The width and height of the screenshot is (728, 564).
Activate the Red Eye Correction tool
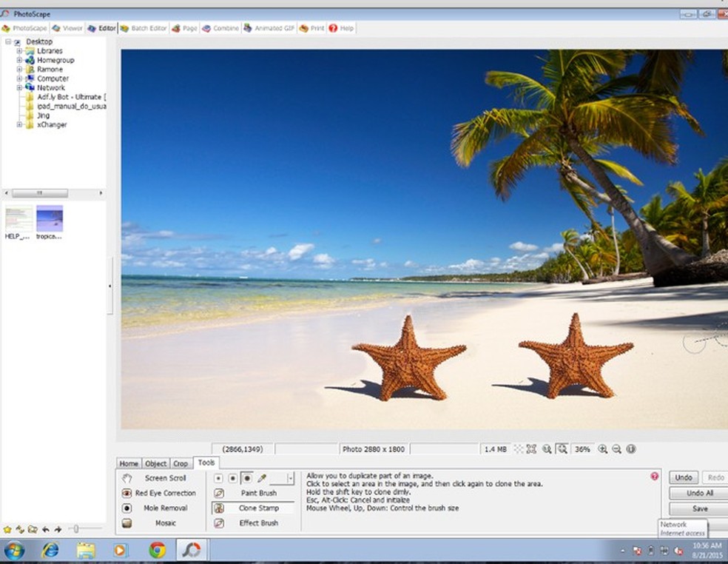pyautogui.click(x=158, y=493)
